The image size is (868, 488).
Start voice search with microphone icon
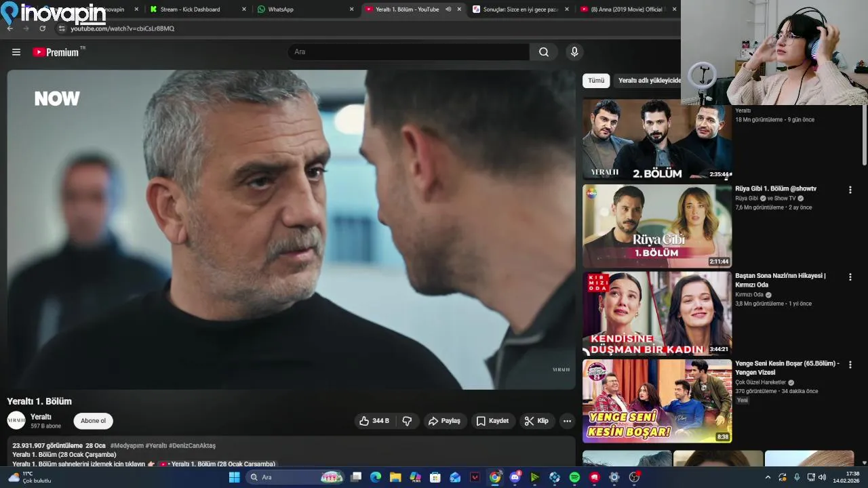[x=574, y=52]
